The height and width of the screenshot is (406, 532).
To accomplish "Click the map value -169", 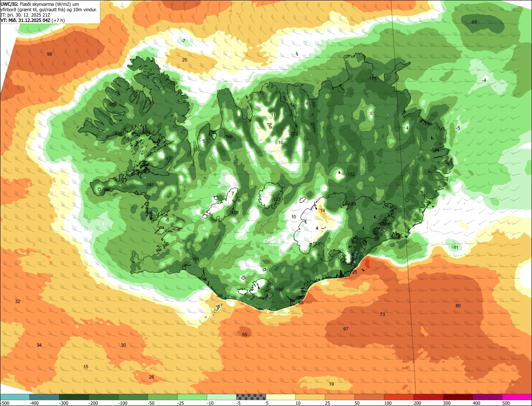I will 352,204.
